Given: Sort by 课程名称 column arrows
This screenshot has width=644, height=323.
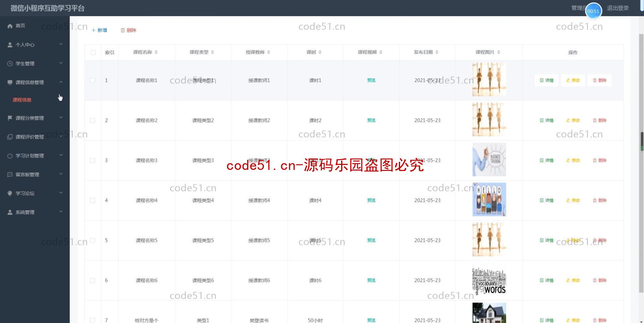Looking at the screenshot, I should [x=156, y=52].
